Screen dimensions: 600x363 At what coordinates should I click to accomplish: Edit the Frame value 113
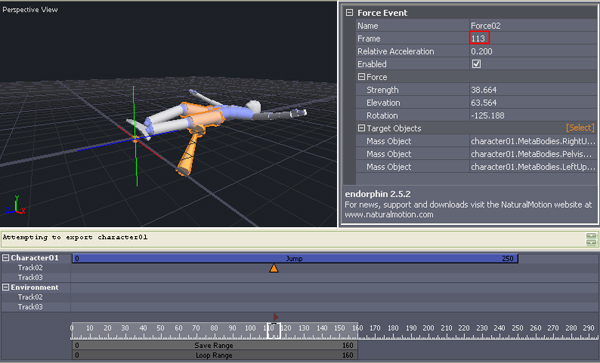point(533,38)
